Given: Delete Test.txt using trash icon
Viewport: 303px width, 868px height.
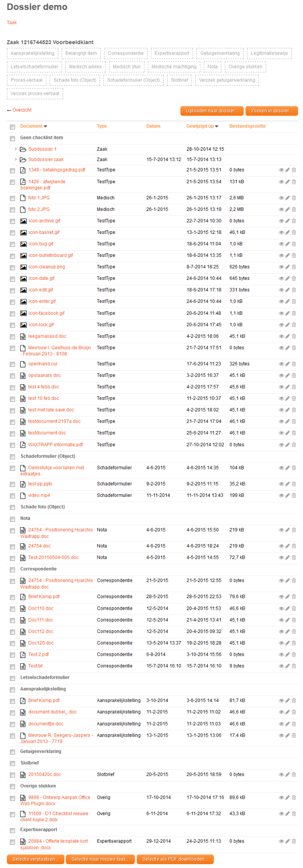Looking at the screenshot, I should pos(294,666).
